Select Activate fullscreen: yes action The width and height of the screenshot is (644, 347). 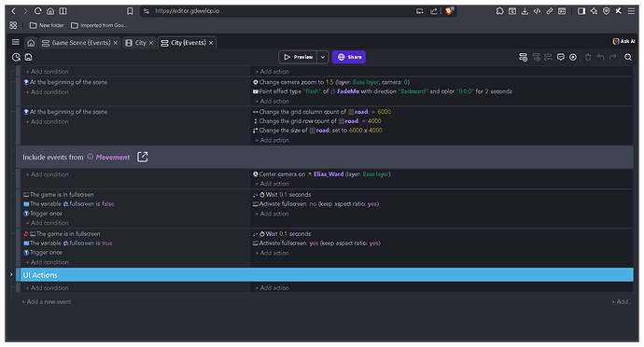316,243
